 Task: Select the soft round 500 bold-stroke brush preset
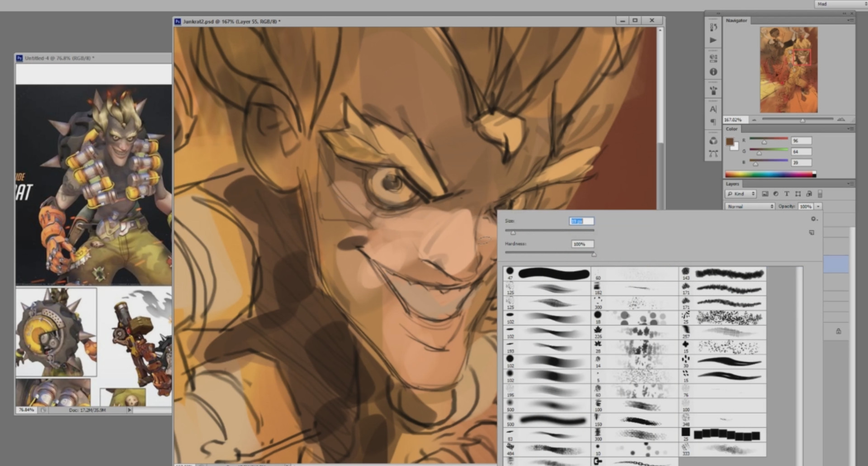pyautogui.click(x=547, y=420)
